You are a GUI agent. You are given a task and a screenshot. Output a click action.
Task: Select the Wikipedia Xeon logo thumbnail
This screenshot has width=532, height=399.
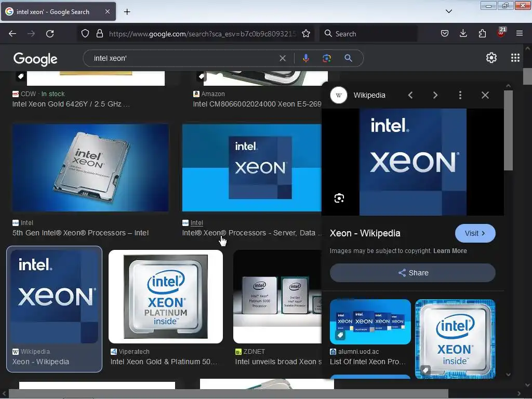click(x=54, y=297)
